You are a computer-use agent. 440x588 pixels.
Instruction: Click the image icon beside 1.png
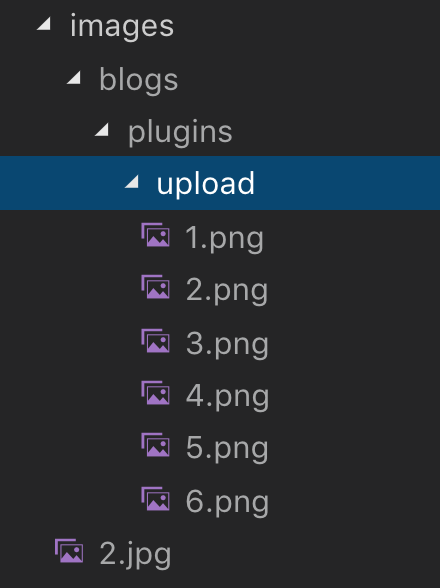click(x=155, y=235)
